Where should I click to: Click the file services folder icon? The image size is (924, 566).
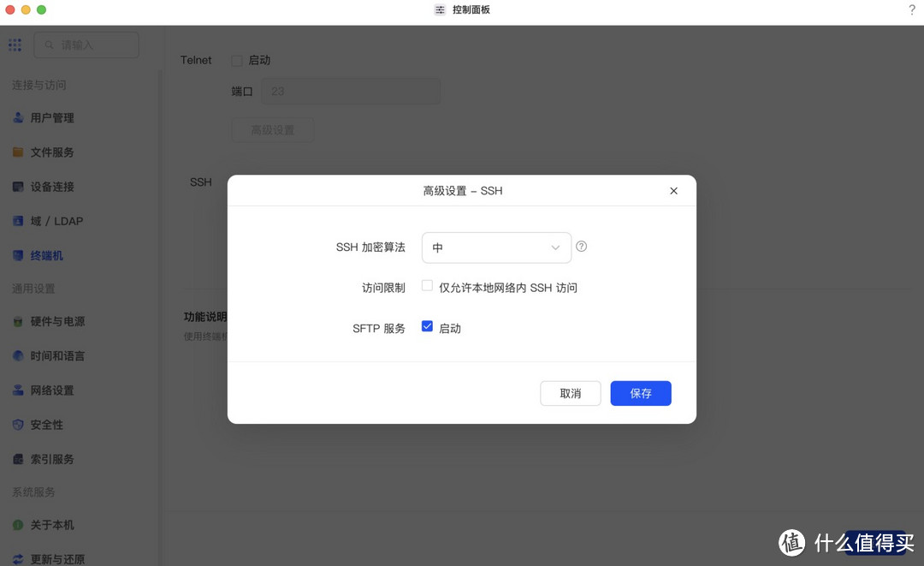[18, 152]
